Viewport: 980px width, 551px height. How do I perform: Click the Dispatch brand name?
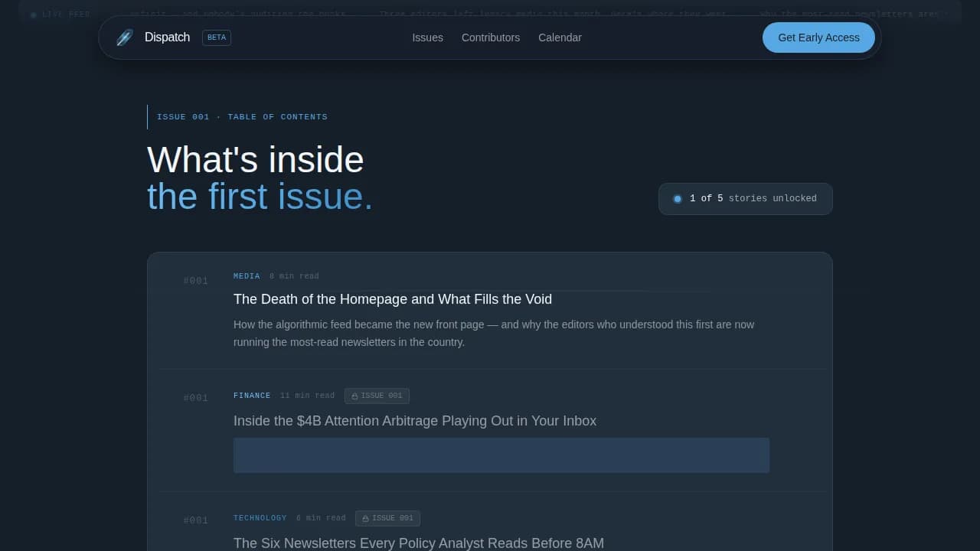(167, 37)
